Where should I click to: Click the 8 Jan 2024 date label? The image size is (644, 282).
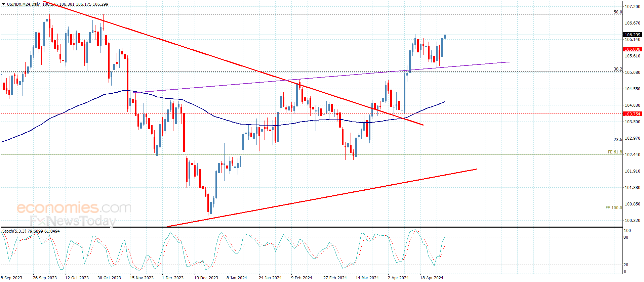coord(237,278)
